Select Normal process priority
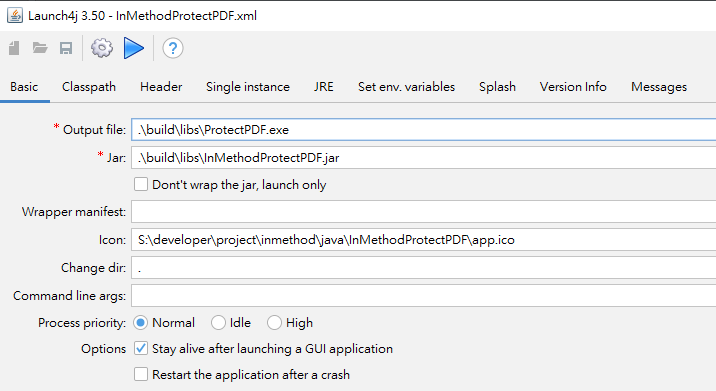 (x=140, y=322)
